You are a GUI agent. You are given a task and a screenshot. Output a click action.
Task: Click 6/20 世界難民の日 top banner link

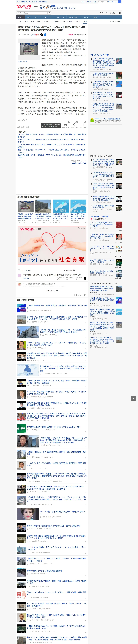pos(32,2)
